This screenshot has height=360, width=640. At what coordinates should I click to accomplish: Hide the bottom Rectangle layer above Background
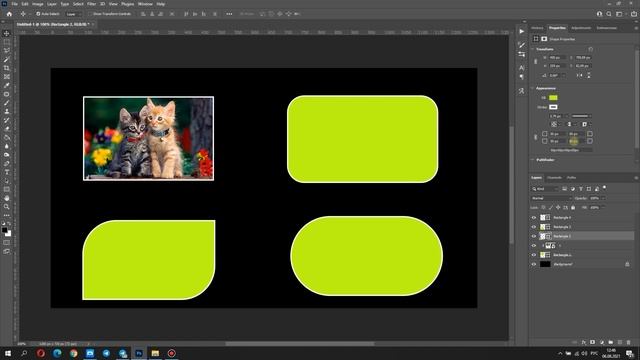pyautogui.click(x=534, y=255)
